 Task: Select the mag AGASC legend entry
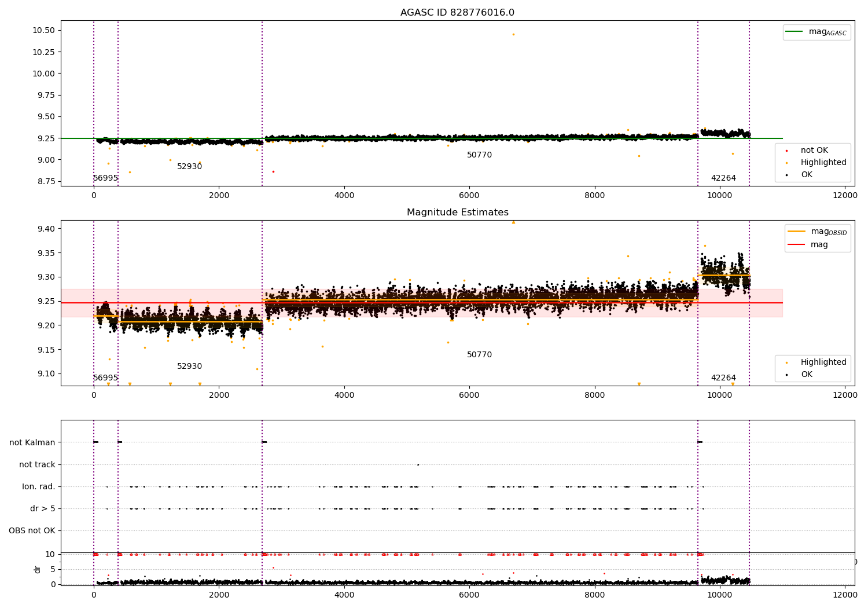(x=816, y=32)
